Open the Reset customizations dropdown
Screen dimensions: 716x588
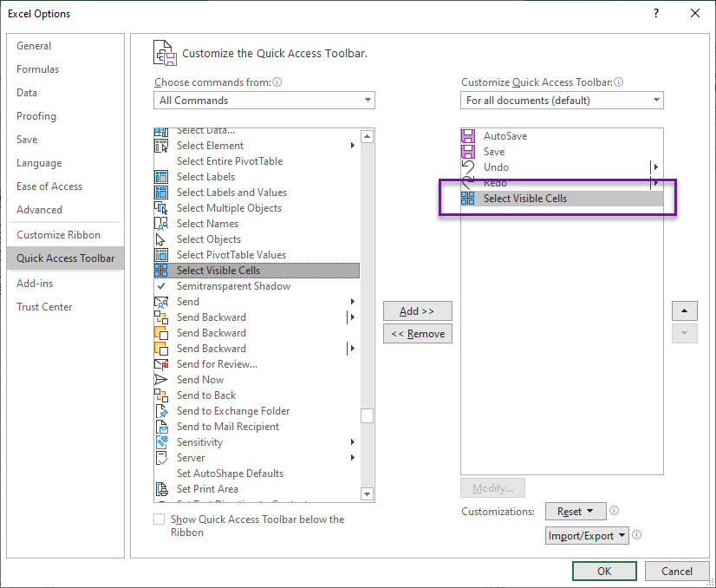pyautogui.click(x=576, y=512)
